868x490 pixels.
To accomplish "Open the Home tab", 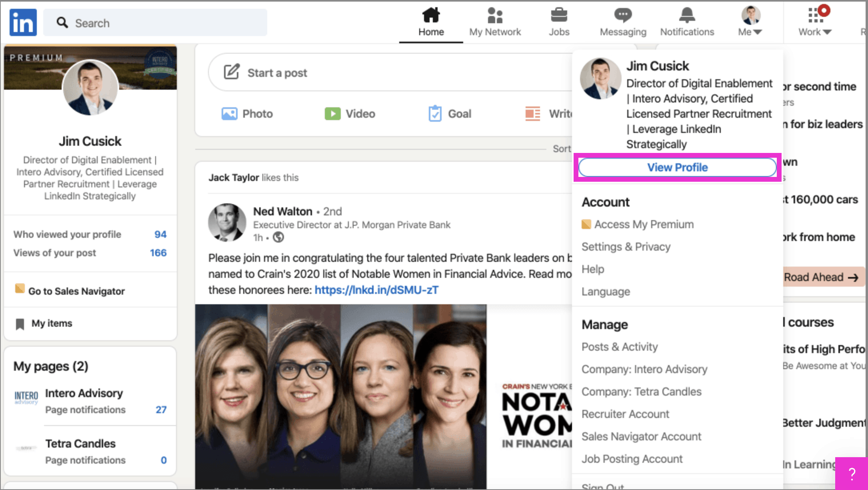I will (x=431, y=22).
